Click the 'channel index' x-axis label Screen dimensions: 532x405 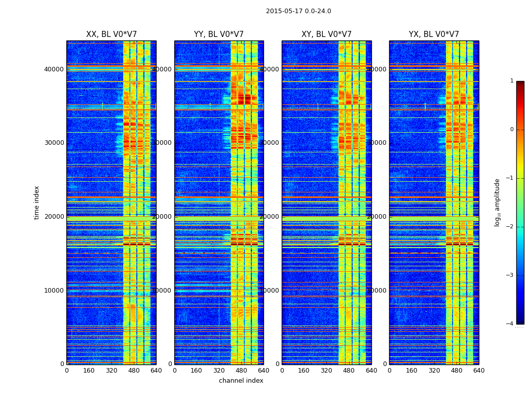coord(241,381)
